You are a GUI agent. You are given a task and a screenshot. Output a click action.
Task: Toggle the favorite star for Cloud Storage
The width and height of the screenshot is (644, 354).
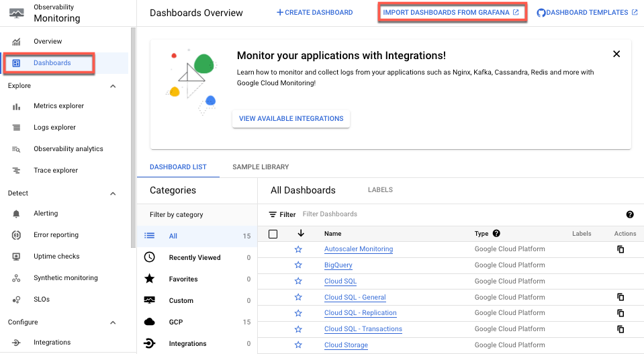point(298,345)
